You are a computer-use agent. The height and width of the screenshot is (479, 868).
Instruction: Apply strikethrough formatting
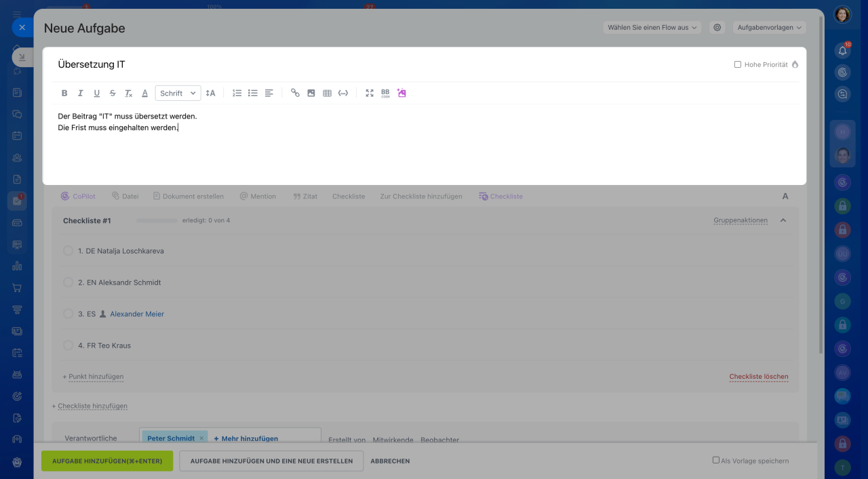(x=113, y=93)
